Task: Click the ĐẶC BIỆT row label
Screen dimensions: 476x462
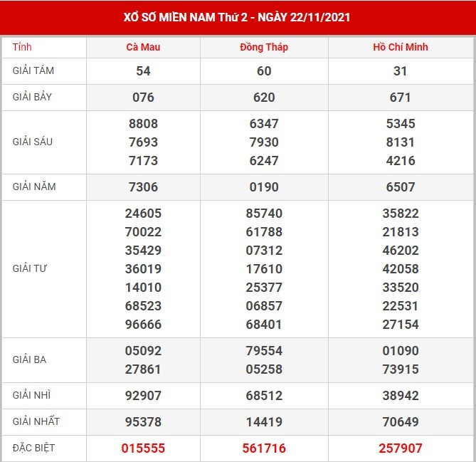Action: [x=33, y=448]
